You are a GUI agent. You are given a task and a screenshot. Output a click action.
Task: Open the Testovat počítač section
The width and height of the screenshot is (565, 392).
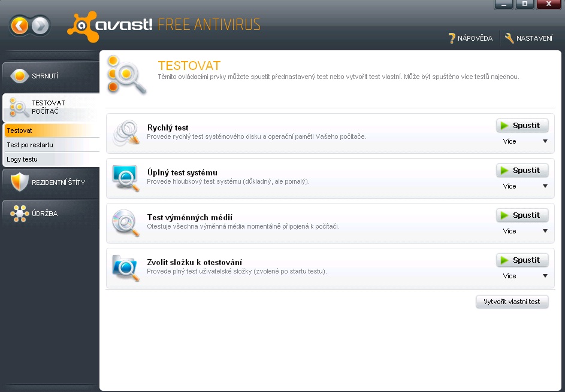(x=51, y=107)
